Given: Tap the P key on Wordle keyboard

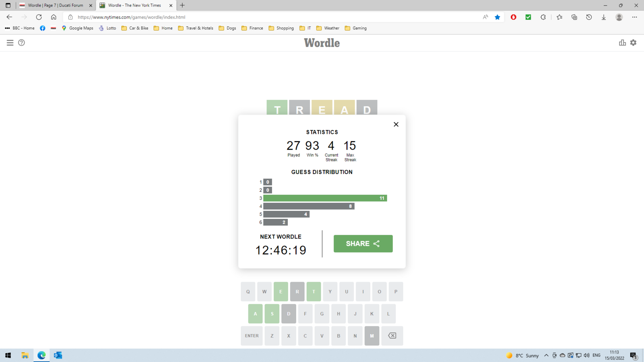Looking at the screenshot, I should 396,292.
